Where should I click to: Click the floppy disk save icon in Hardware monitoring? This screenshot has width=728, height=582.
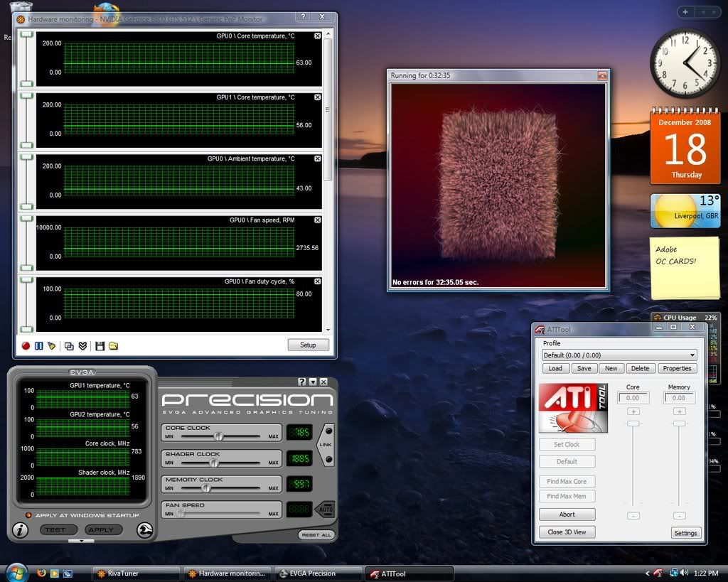pyautogui.click(x=100, y=346)
